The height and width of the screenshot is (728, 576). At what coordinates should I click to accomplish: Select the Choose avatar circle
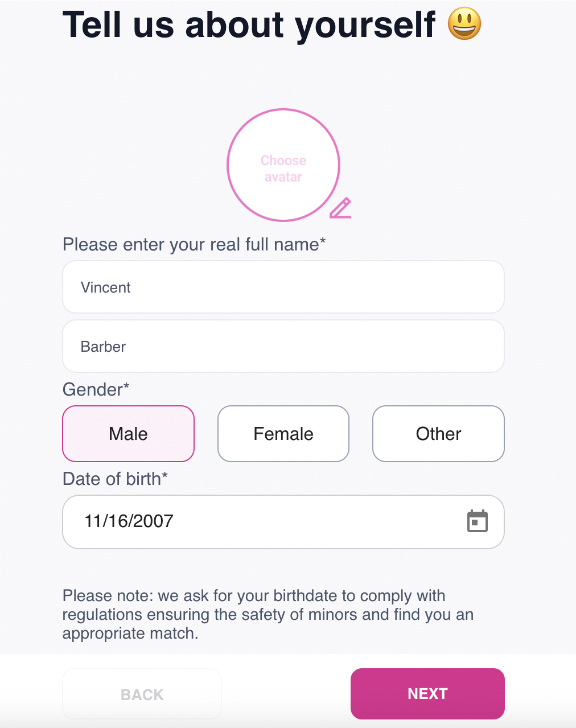pos(283,165)
